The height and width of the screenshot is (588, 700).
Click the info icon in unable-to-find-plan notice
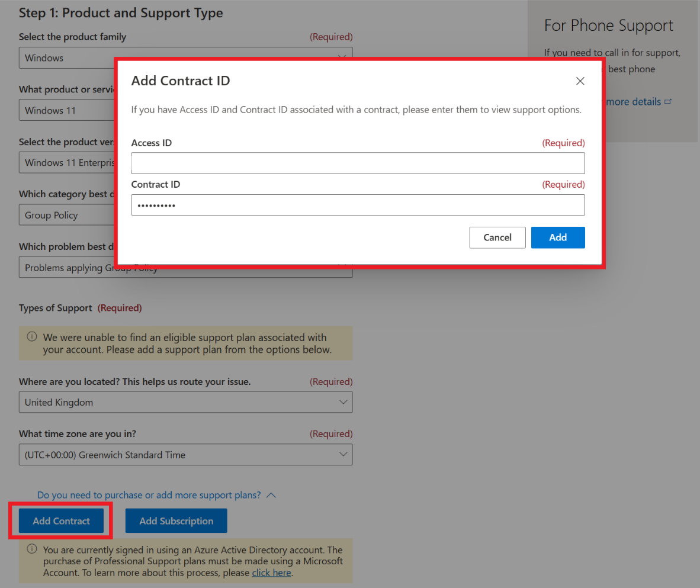click(x=32, y=337)
